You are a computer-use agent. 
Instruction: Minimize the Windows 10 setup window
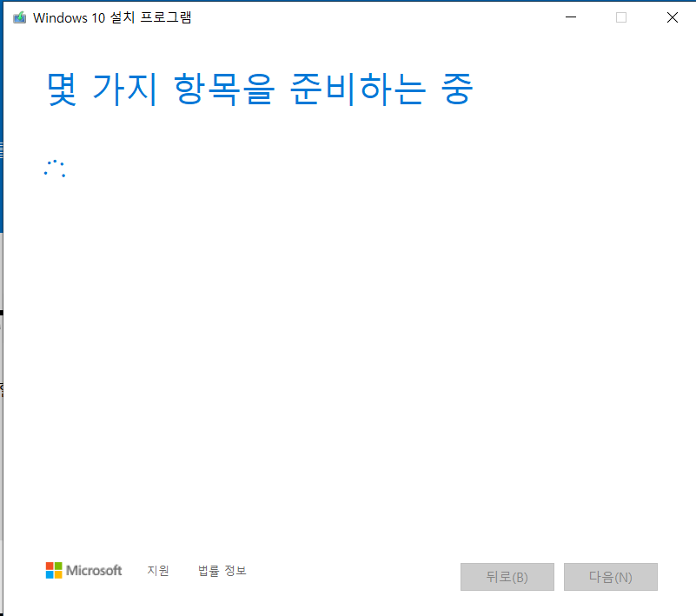pyautogui.click(x=571, y=17)
